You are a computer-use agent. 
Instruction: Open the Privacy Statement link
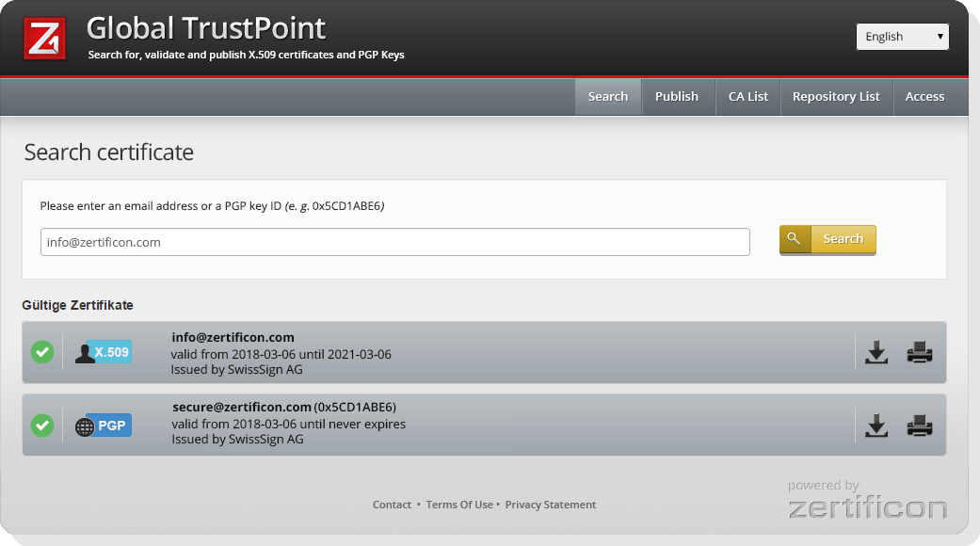(x=551, y=505)
